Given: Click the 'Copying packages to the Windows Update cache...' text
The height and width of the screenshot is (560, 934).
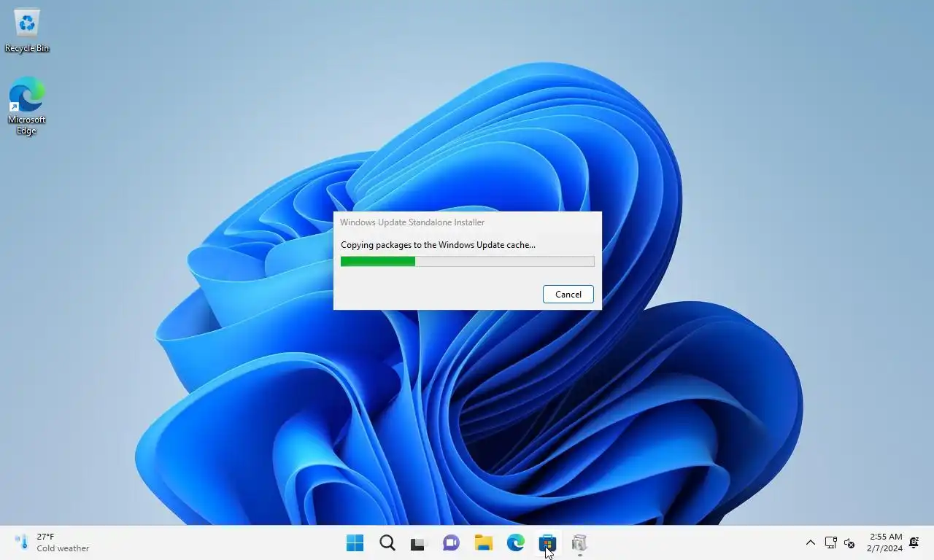Looking at the screenshot, I should click(x=438, y=245).
